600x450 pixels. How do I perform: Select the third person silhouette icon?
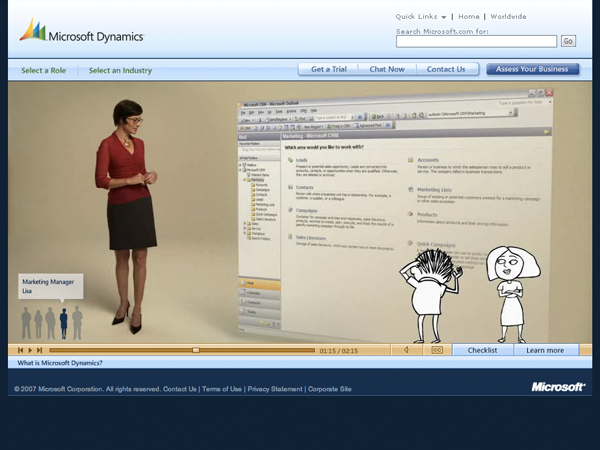tap(50, 323)
